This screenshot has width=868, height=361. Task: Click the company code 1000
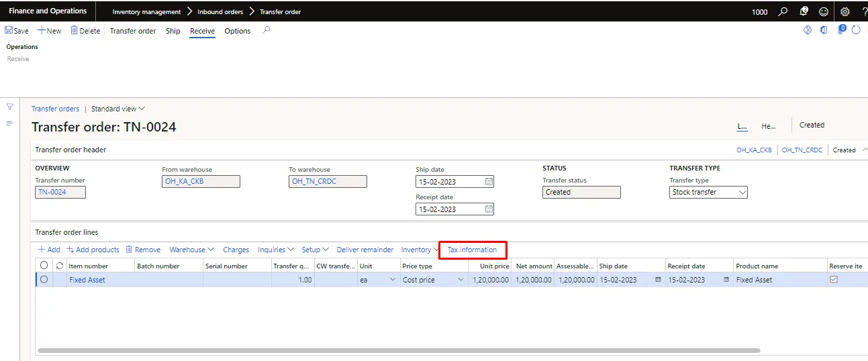coord(760,12)
